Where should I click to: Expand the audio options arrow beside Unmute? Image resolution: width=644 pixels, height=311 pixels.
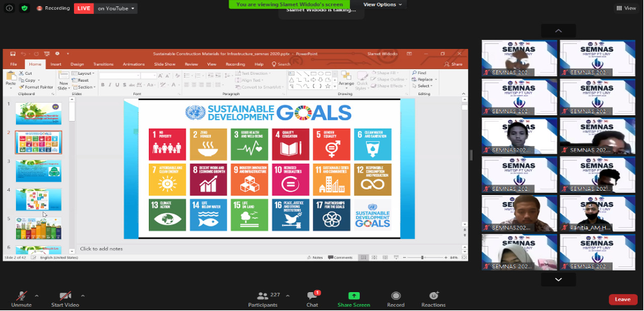pyautogui.click(x=36, y=296)
